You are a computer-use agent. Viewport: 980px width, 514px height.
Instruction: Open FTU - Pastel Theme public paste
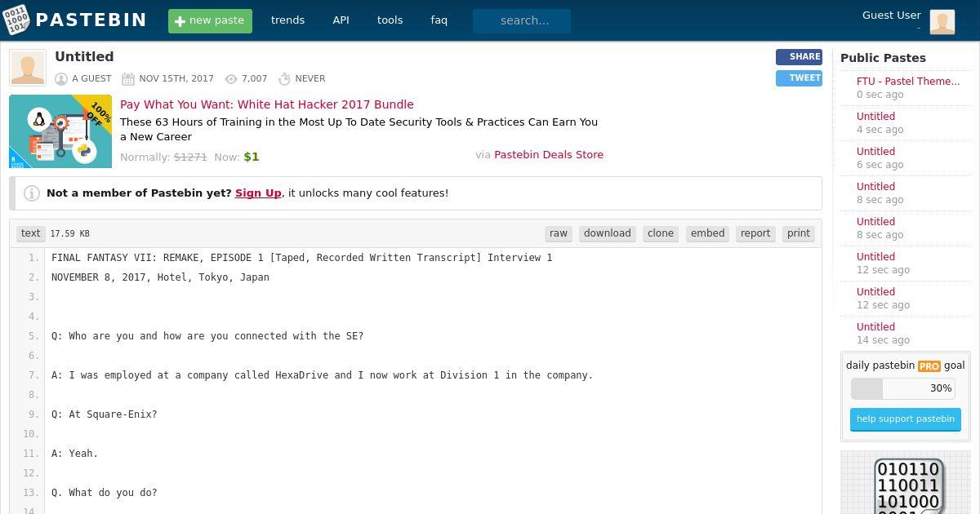coord(908,82)
